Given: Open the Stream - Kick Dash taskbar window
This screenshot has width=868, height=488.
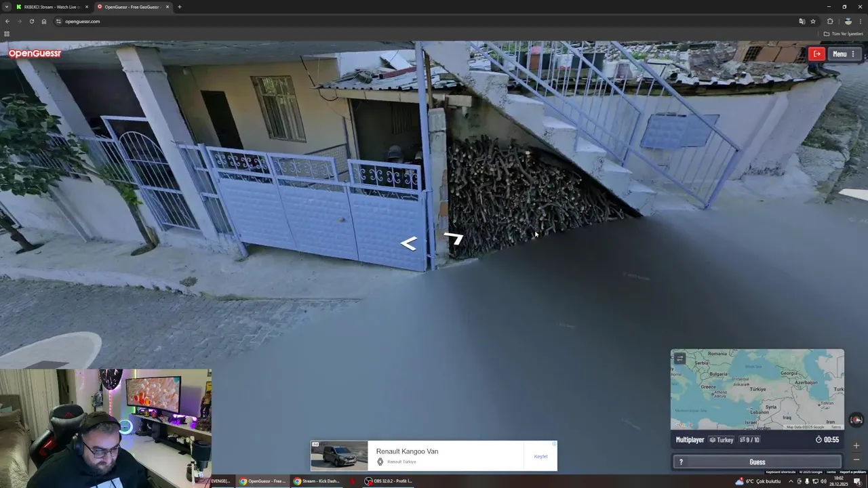Looking at the screenshot, I should (x=316, y=481).
